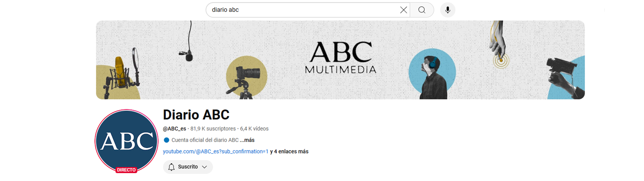Select the @ABC_es channel handle
This screenshot has height=181, width=644.
click(174, 129)
